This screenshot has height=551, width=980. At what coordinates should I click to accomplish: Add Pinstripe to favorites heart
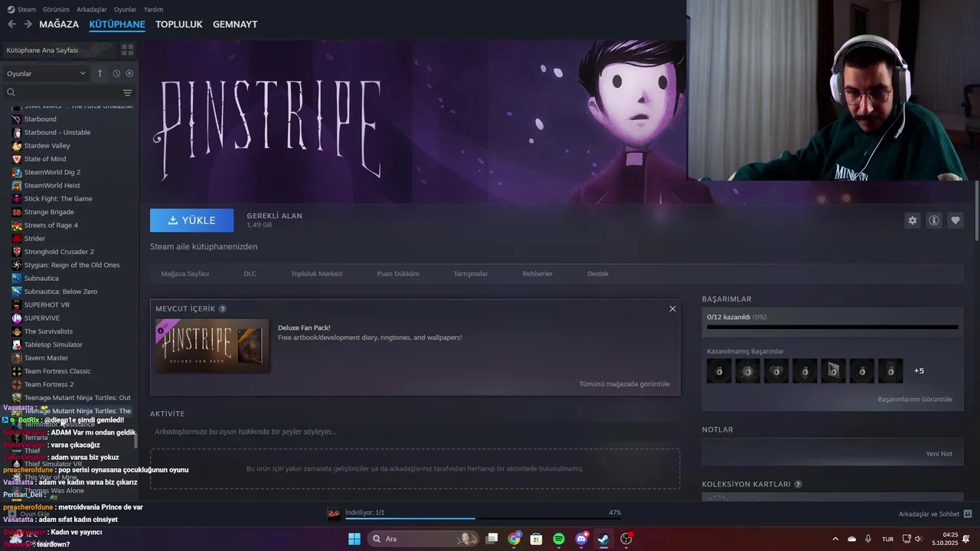pos(955,220)
